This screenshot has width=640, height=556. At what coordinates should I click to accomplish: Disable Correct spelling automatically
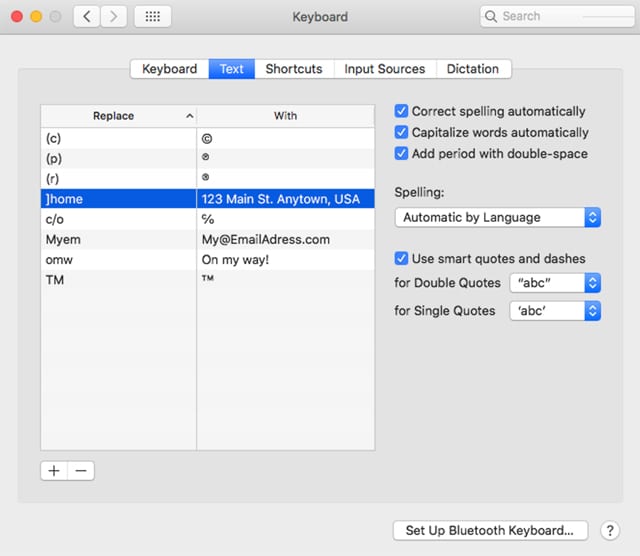pyautogui.click(x=402, y=112)
